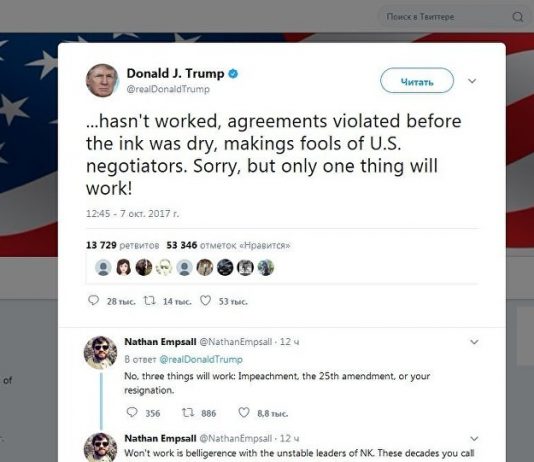Click the verified badge next to Donald J. Trump
Image resolution: width=534 pixels, height=462 pixels.
[x=233, y=74]
